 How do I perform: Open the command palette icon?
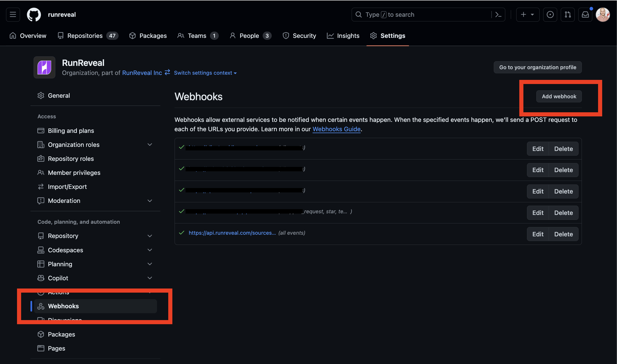coord(498,15)
